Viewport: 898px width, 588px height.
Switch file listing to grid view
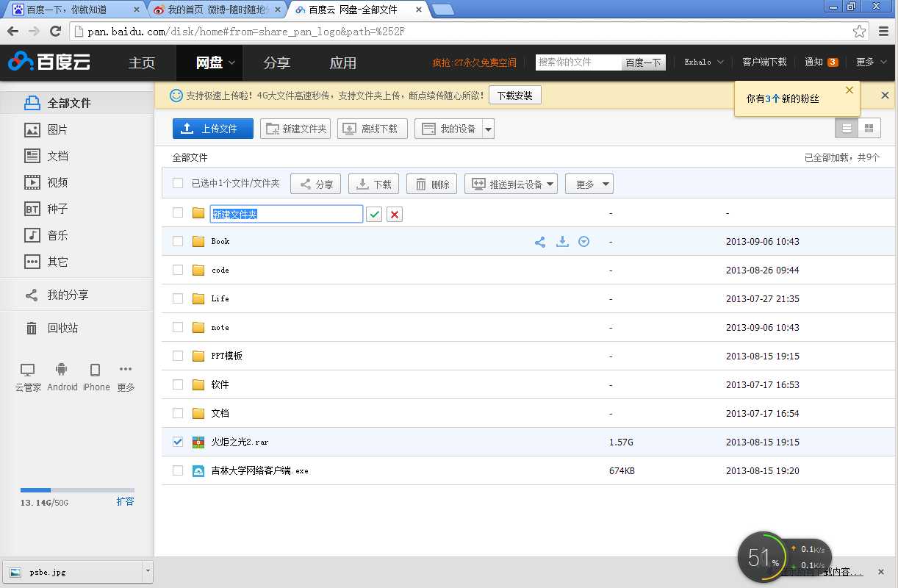coord(870,127)
